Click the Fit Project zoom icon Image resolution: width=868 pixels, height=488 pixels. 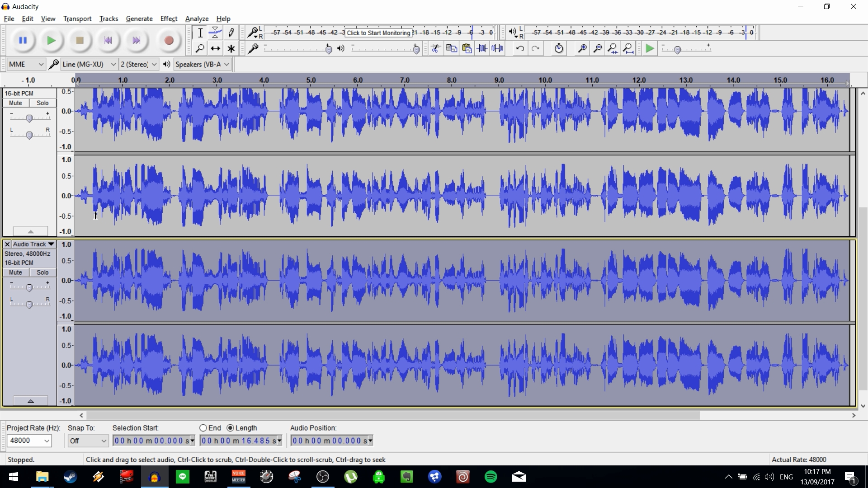pyautogui.click(x=628, y=48)
